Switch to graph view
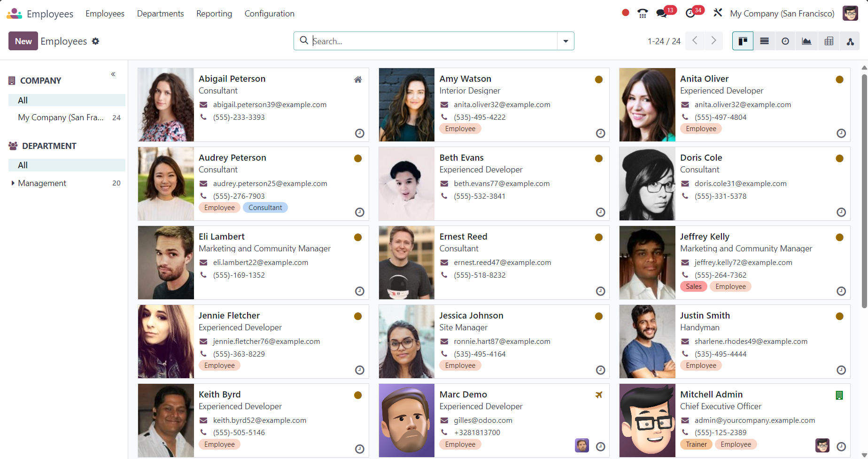This screenshot has height=459, width=868. 806,41
